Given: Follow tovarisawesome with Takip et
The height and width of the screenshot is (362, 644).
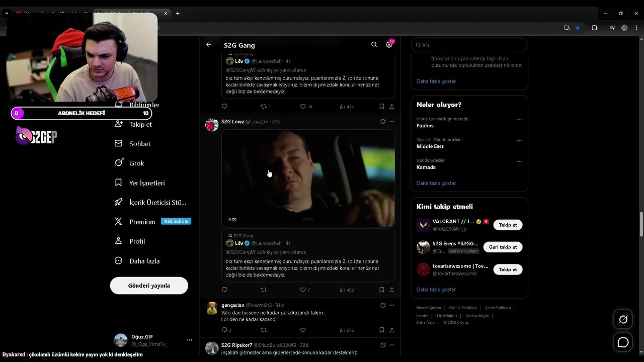Looking at the screenshot, I should coord(508,269).
